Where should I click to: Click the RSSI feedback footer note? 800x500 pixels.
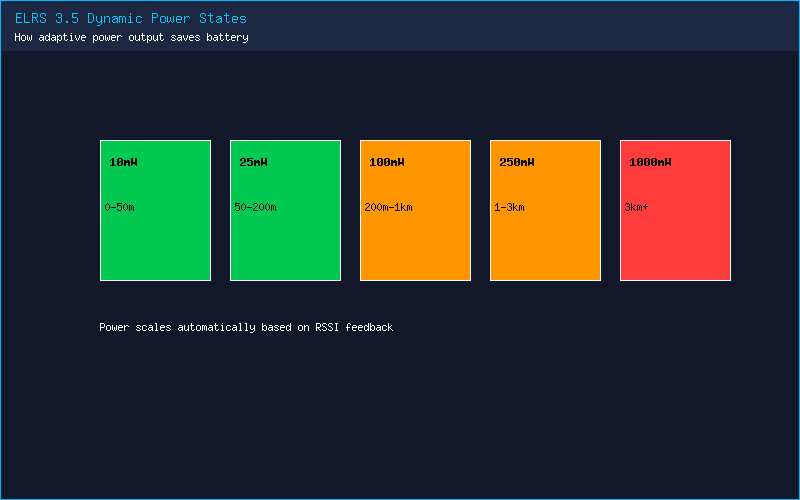246,327
